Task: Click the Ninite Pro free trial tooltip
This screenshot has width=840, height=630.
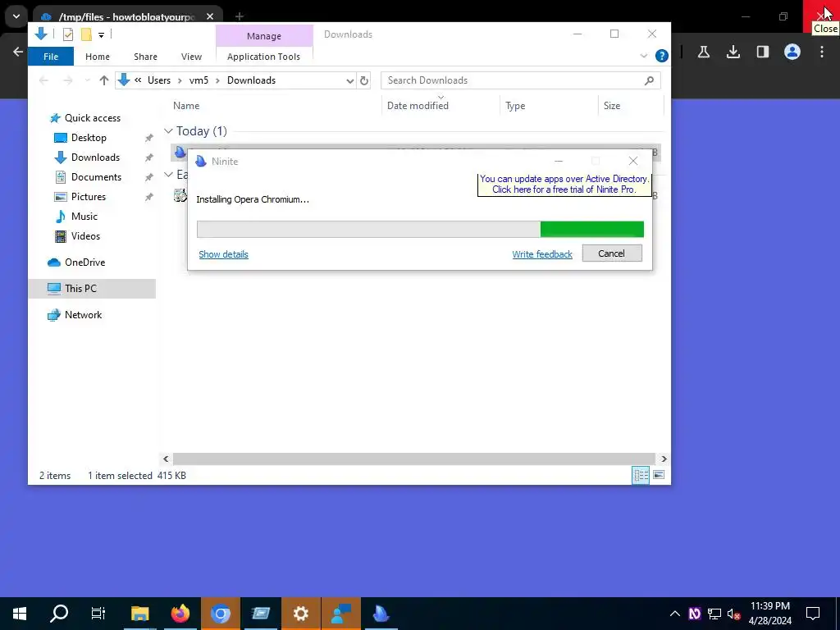Action: [564, 185]
